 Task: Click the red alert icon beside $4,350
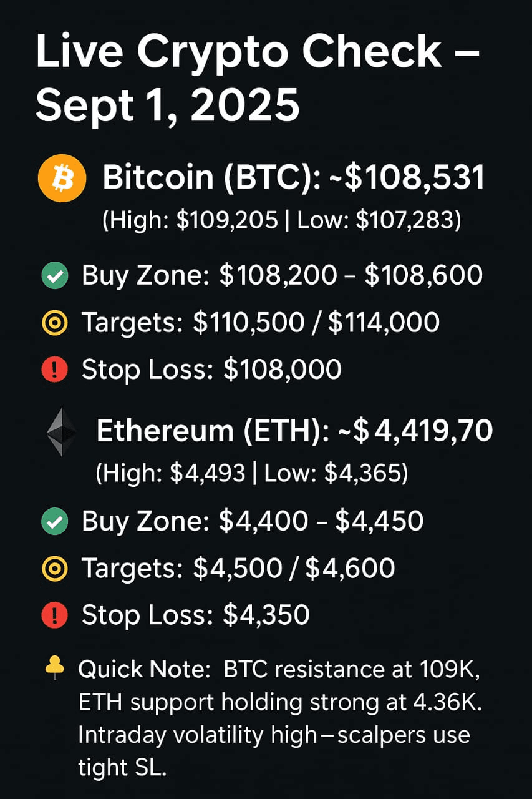pyautogui.click(x=54, y=615)
